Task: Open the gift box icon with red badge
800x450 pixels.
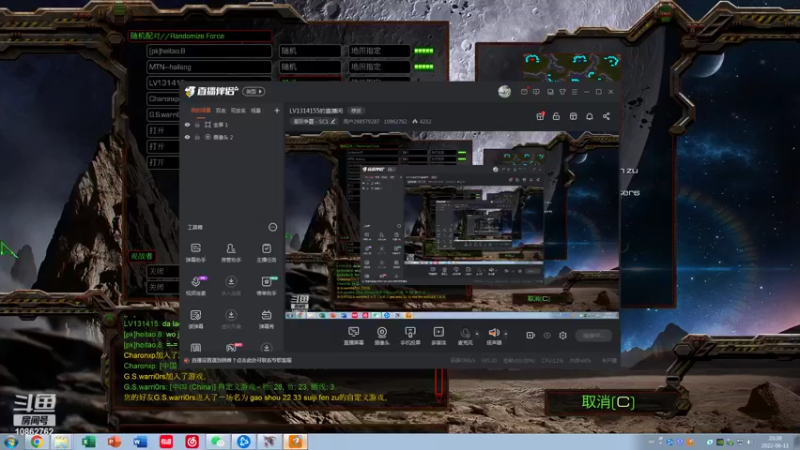Action: pos(540,116)
